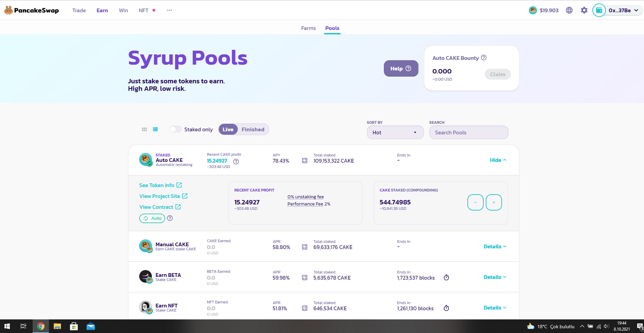
Task: Open the Windows Start menu
Action: point(7,327)
